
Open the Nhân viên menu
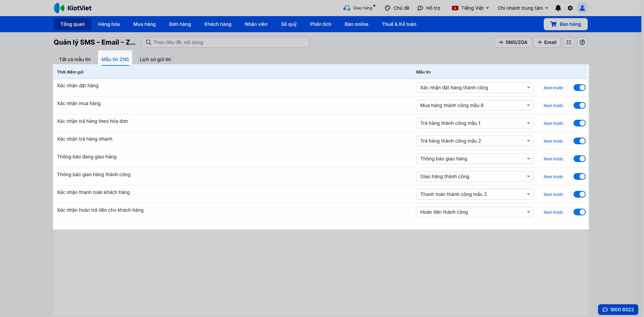256,24
